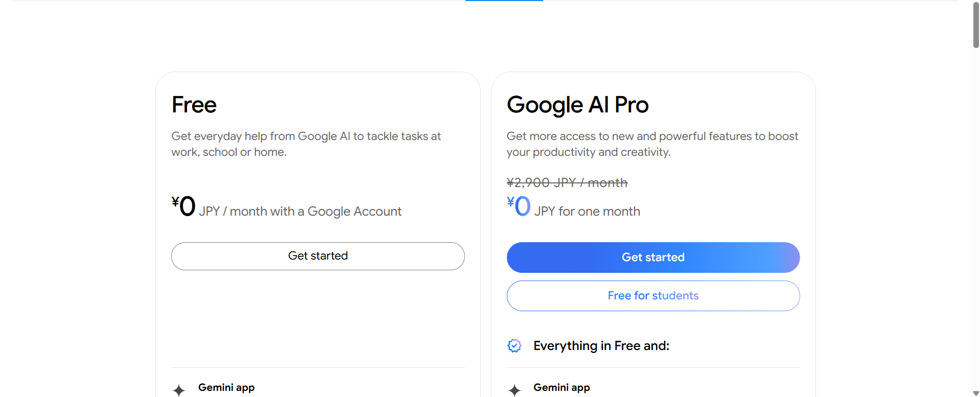Start the Google AI Pro plan with Get started
Screen dimensions: 980x397
pos(653,258)
